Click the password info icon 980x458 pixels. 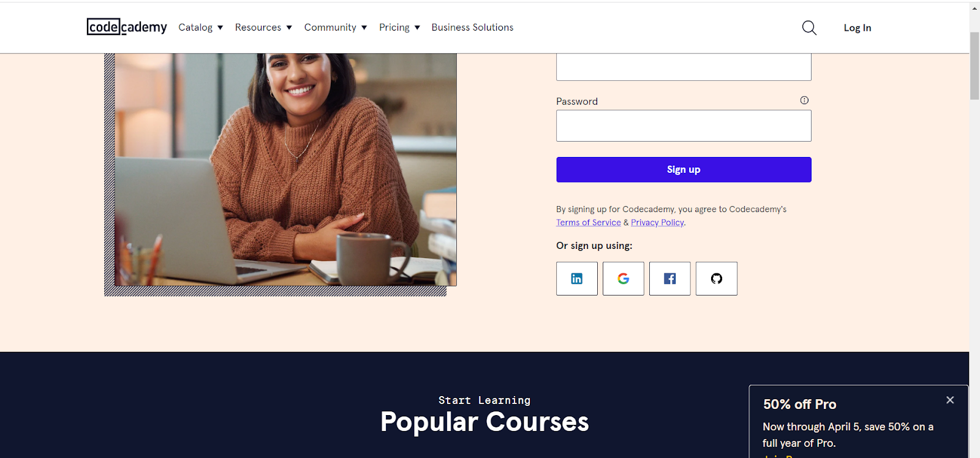point(804,101)
